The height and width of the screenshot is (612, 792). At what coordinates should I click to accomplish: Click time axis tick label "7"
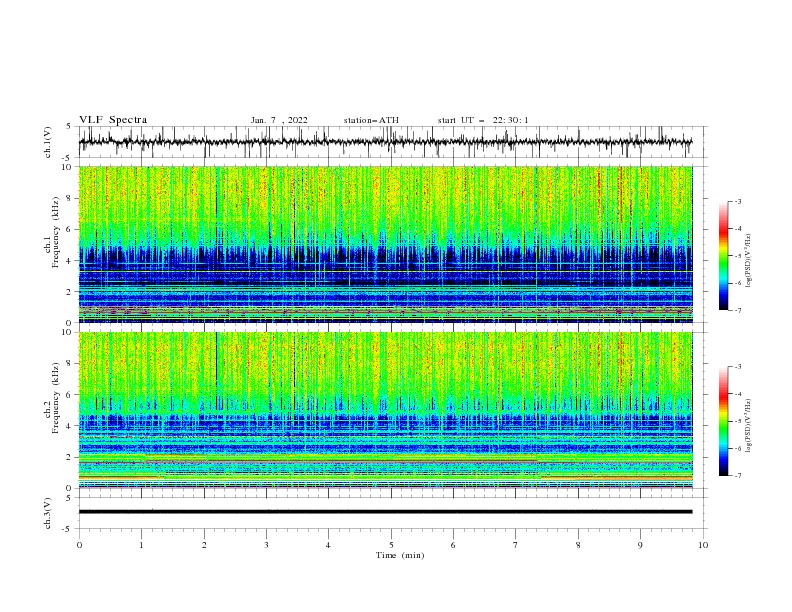[516, 545]
